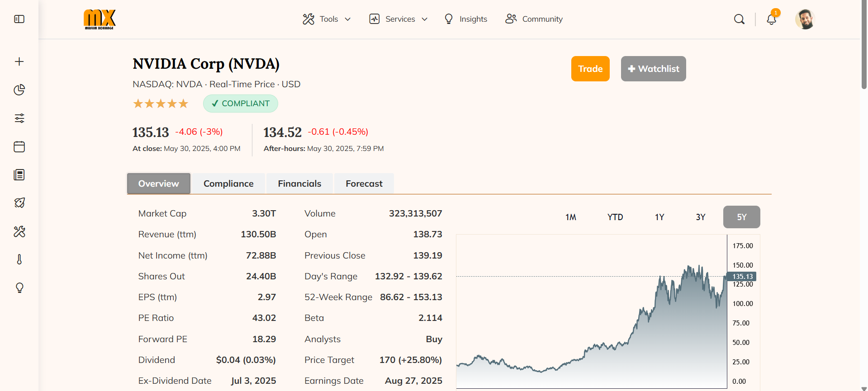Image resolution: width=868 pixels, height=391 pixels.
Task: Click the Insights lightbulb icon in top nav
Action: tap(449, 19)
